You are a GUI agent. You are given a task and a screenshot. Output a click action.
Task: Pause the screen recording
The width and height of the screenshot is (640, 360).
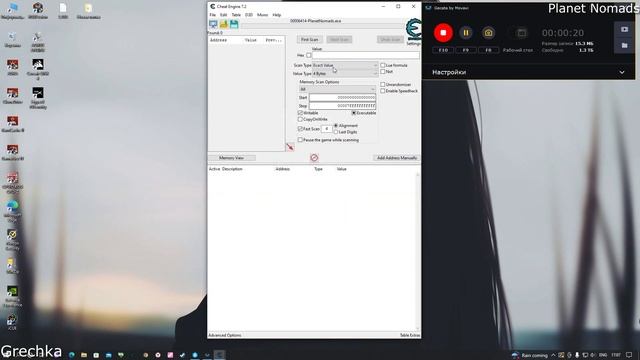(466, 33)
